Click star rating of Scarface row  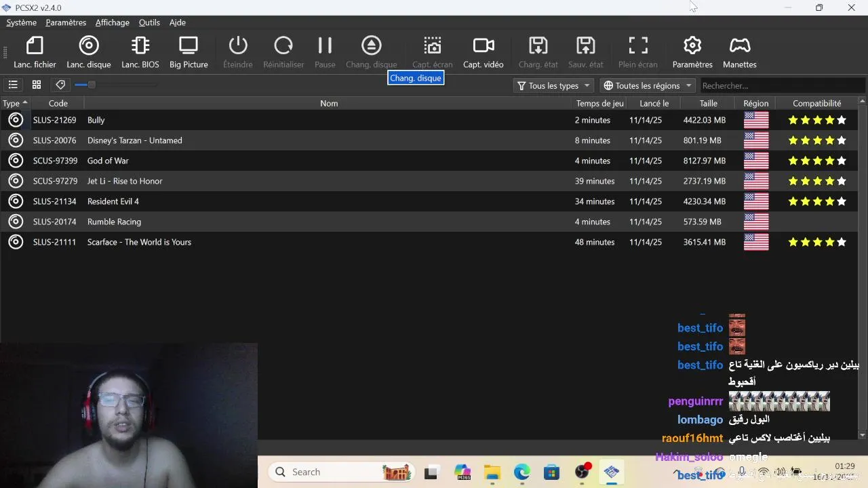pos(817,242)
